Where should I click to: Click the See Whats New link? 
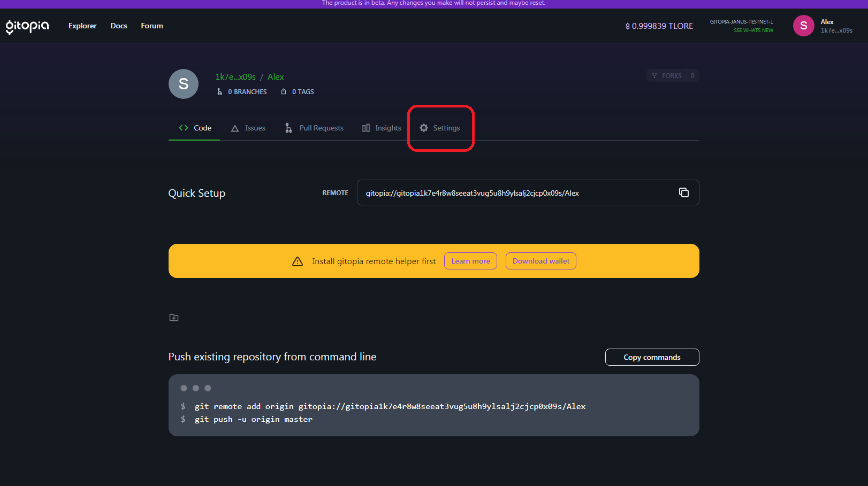(753, 30)
